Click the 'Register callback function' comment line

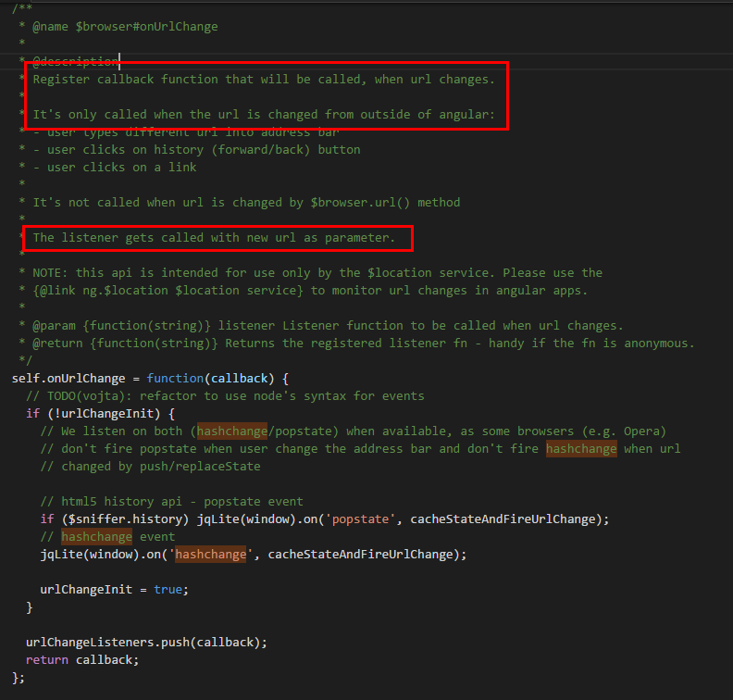click(x=264, y=79)
